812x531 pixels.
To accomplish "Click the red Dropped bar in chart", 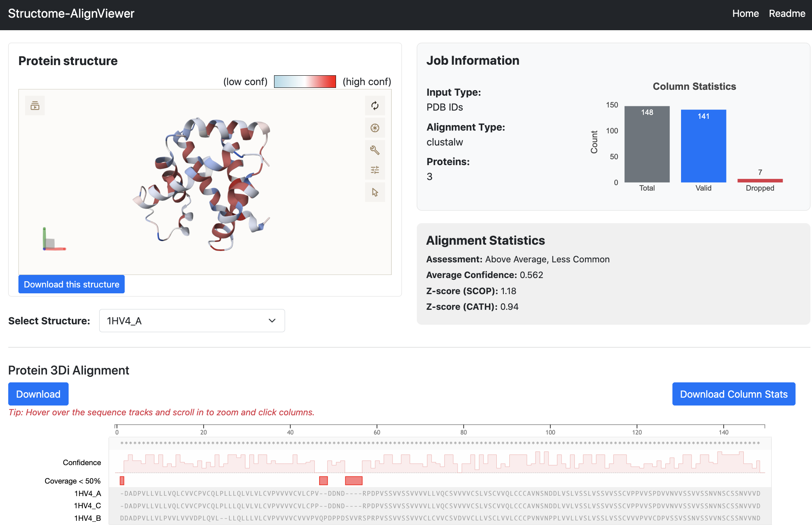I will tap(760, 180).
